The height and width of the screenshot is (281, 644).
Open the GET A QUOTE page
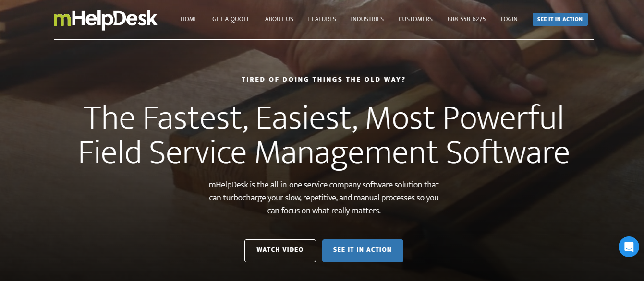click(x=231, y=19)
